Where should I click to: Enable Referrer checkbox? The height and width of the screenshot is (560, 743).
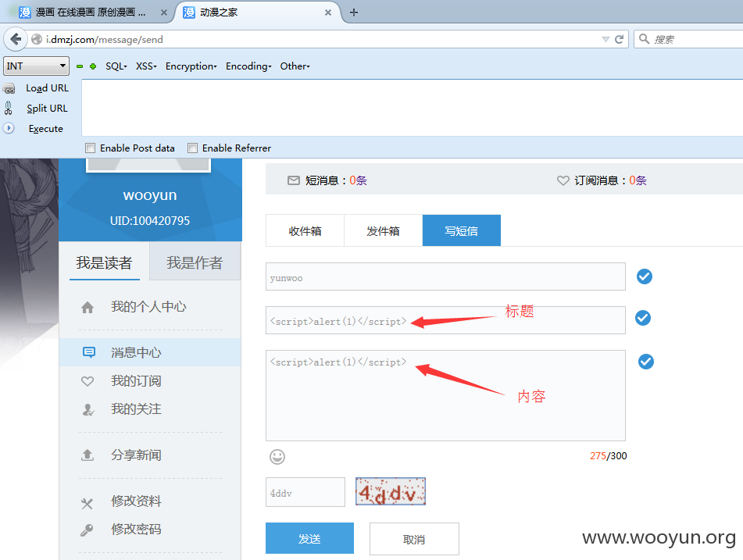[x=192, y=148]
